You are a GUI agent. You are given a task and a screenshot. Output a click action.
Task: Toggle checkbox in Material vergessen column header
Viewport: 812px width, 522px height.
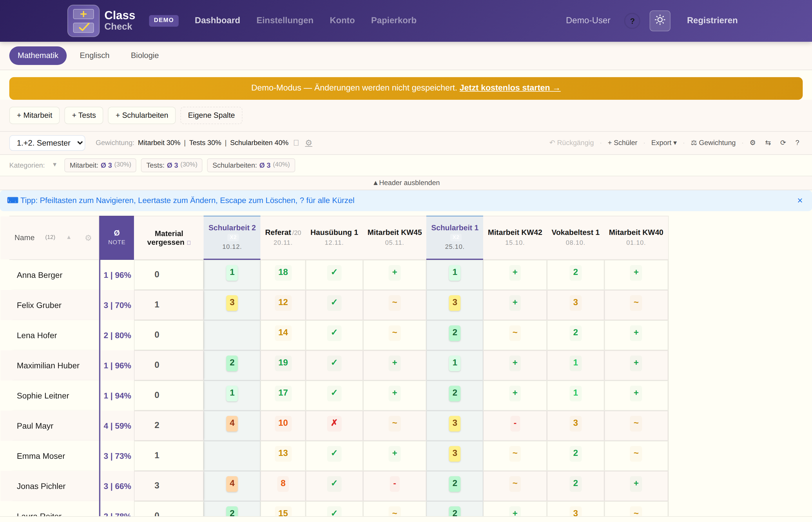189,243
